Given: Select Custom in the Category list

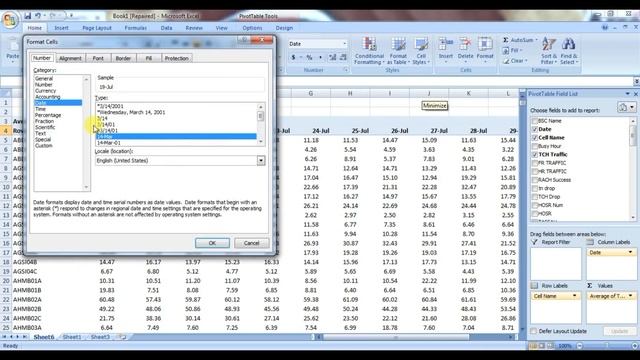Looking at the screenshot, I should tap(44, 145).
